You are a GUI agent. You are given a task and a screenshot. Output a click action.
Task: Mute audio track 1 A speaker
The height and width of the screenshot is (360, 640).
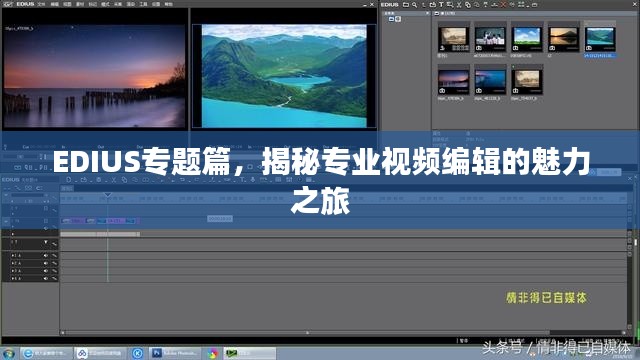point(46,256)
